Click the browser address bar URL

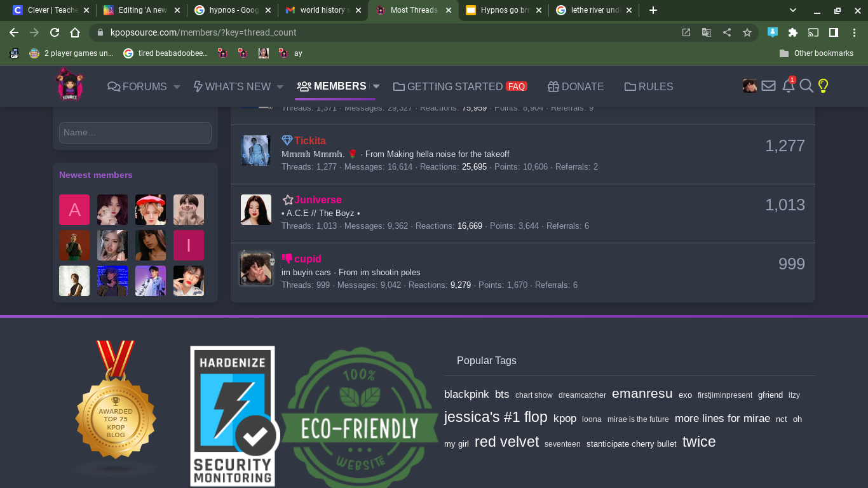tap(203, 32)
